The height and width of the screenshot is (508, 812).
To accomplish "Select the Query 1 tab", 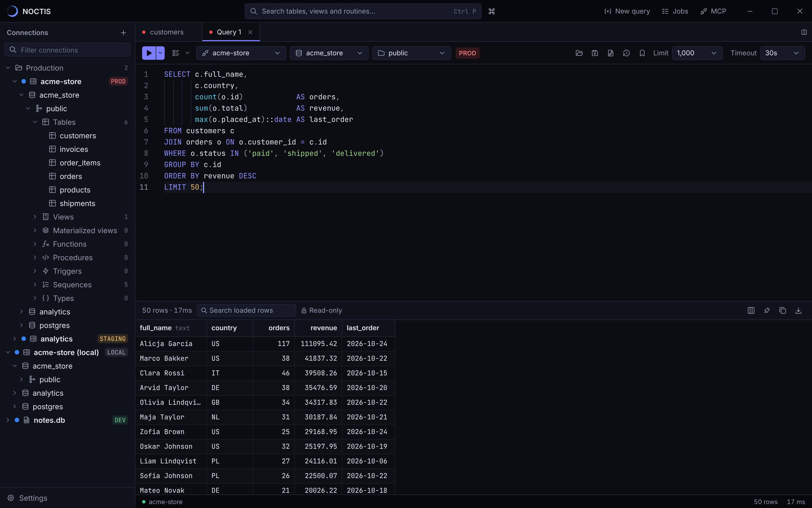I will (229, 32).
